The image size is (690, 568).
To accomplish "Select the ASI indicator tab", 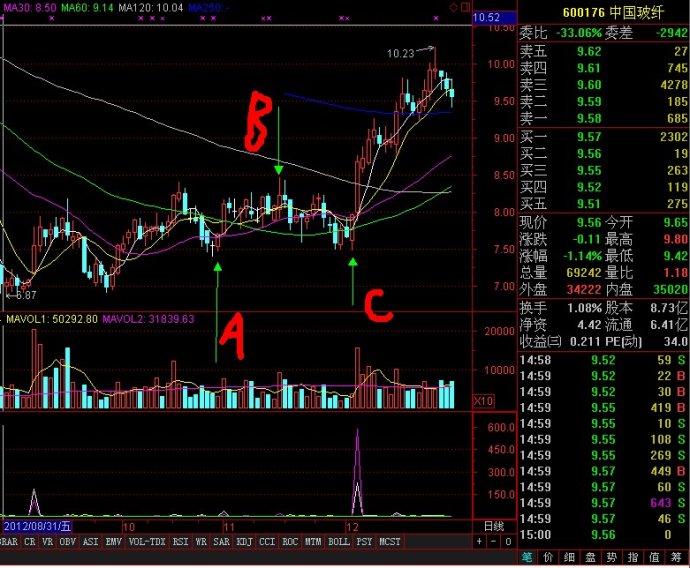I will point(90,542).
